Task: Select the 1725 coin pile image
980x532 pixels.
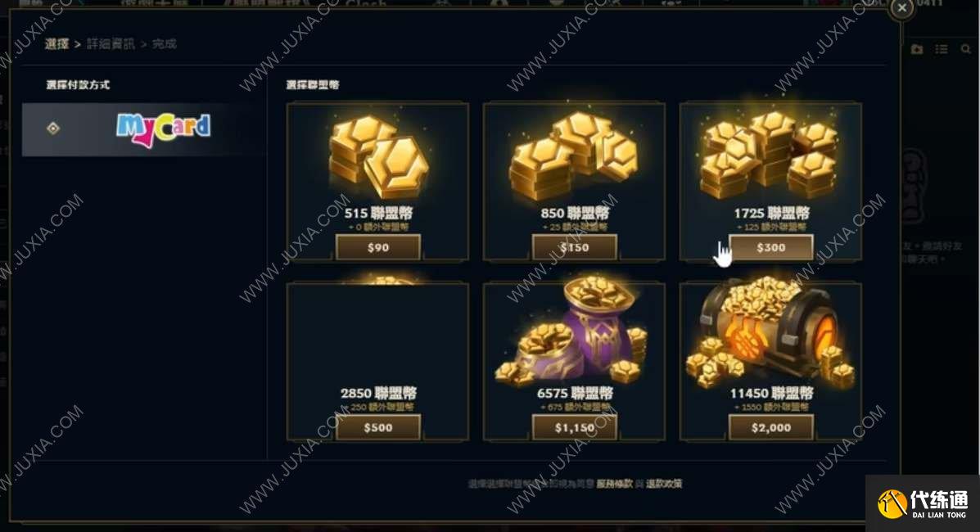Action: 769,155
